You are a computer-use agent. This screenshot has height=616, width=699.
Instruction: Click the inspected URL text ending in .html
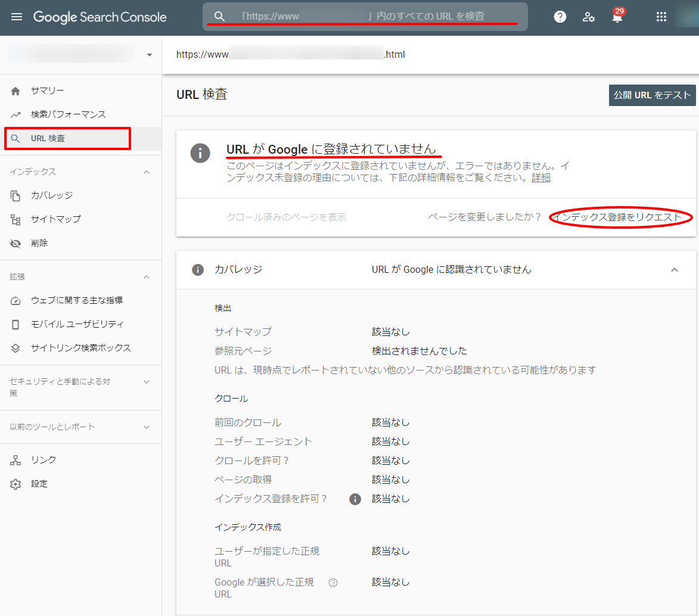pyautogui.click(x=291, y=54)
